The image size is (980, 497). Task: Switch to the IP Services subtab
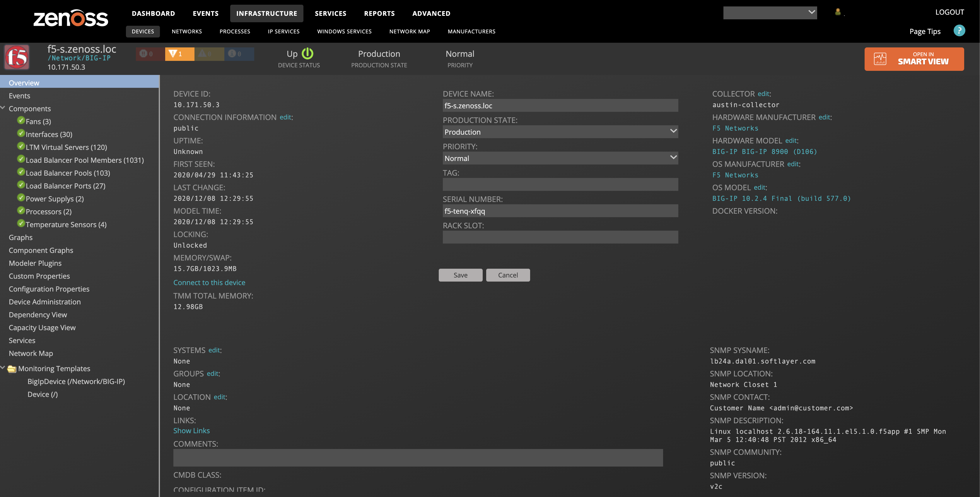(284, 31)
